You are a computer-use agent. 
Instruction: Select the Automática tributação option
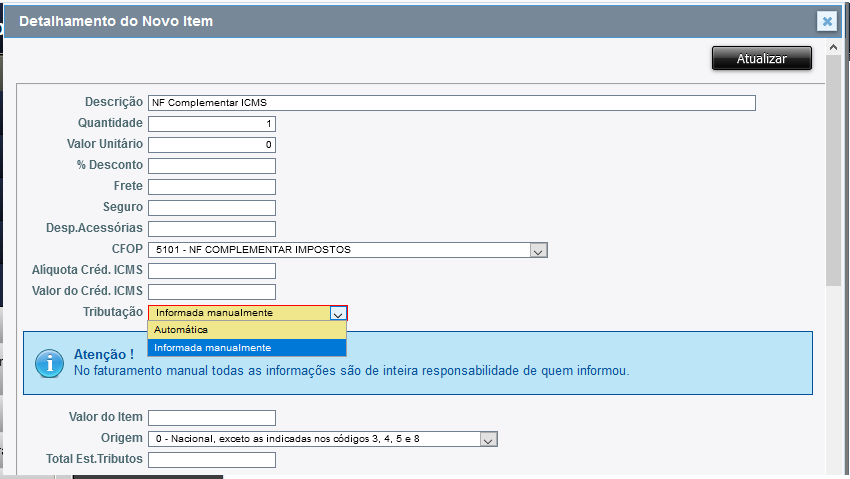[x=246, y=330]
